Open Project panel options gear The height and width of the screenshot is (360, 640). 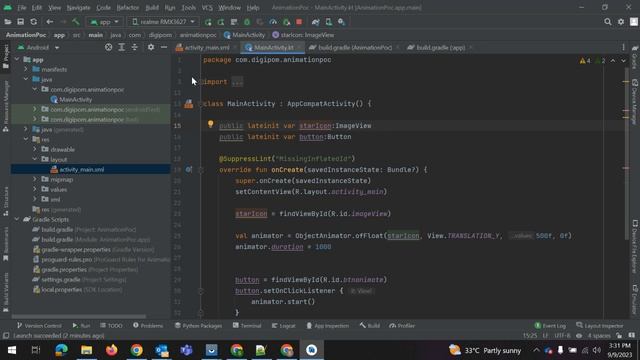pos(151,47)
